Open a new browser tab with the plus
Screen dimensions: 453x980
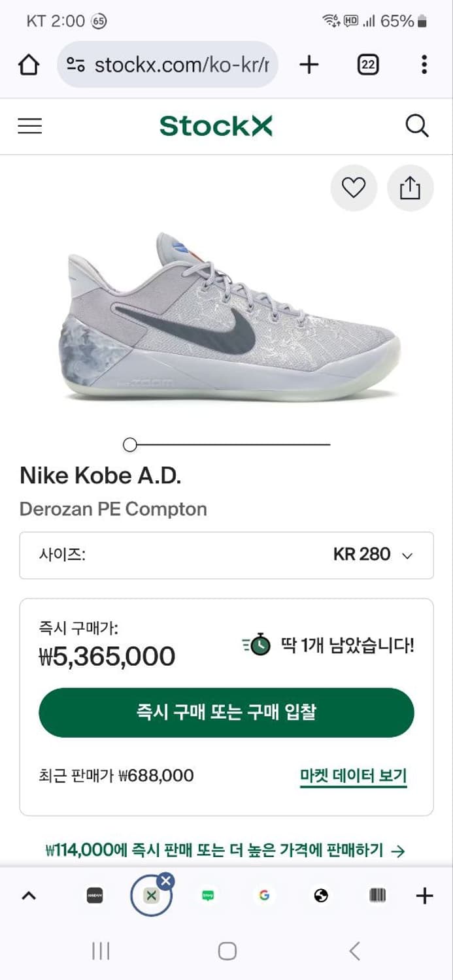tap(309, 65)
